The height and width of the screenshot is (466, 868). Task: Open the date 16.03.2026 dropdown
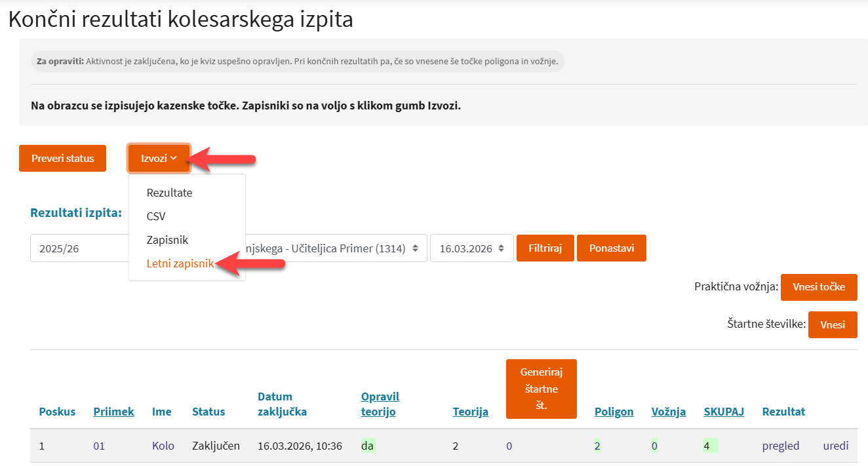471,248
